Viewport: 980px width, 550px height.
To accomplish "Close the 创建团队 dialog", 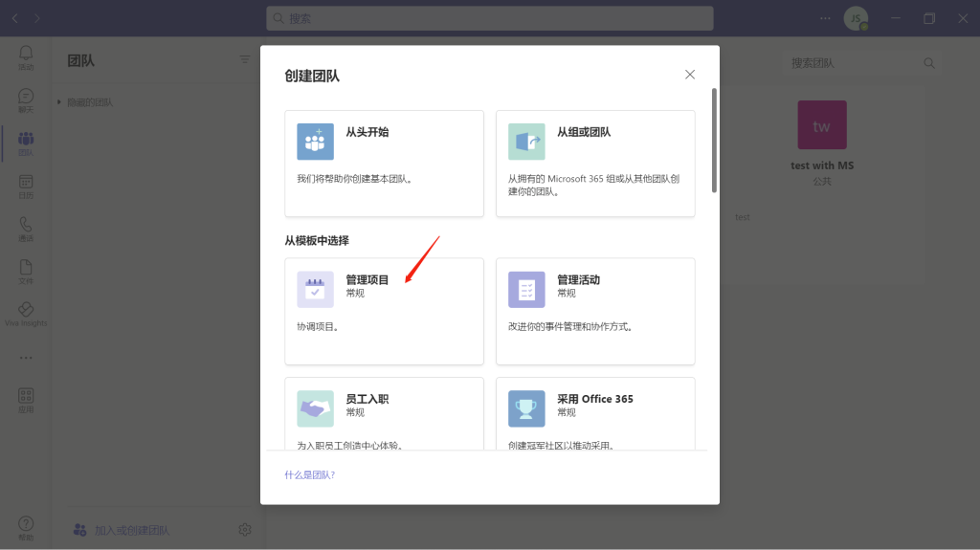I will 690,75.
